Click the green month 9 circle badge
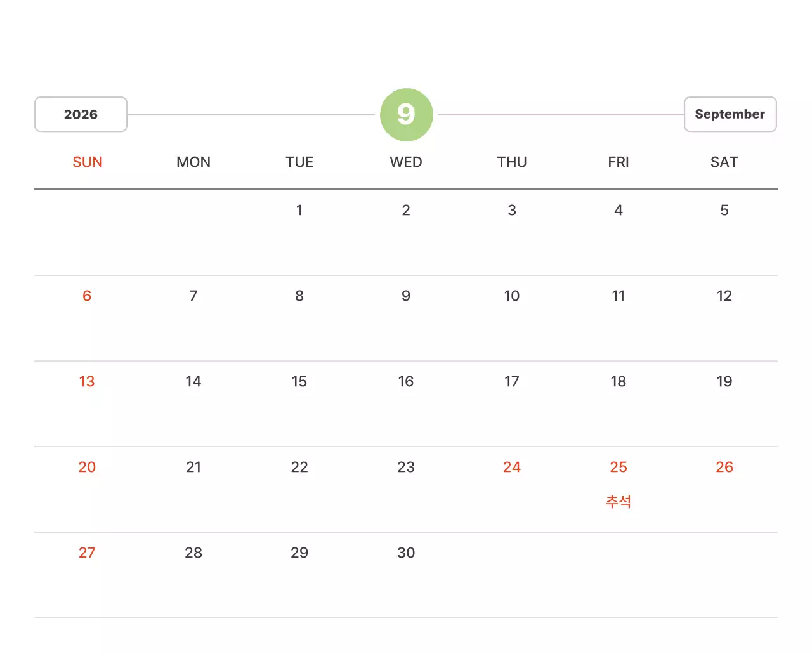This screenshot has width=812, height=654. tap(406, 115)
